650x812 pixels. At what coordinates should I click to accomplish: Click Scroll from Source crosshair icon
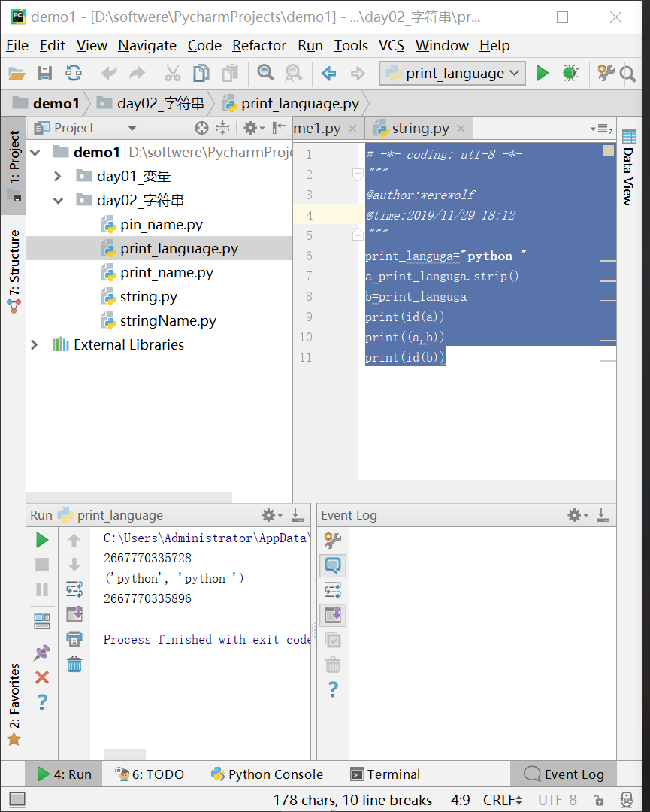[202, 128]
